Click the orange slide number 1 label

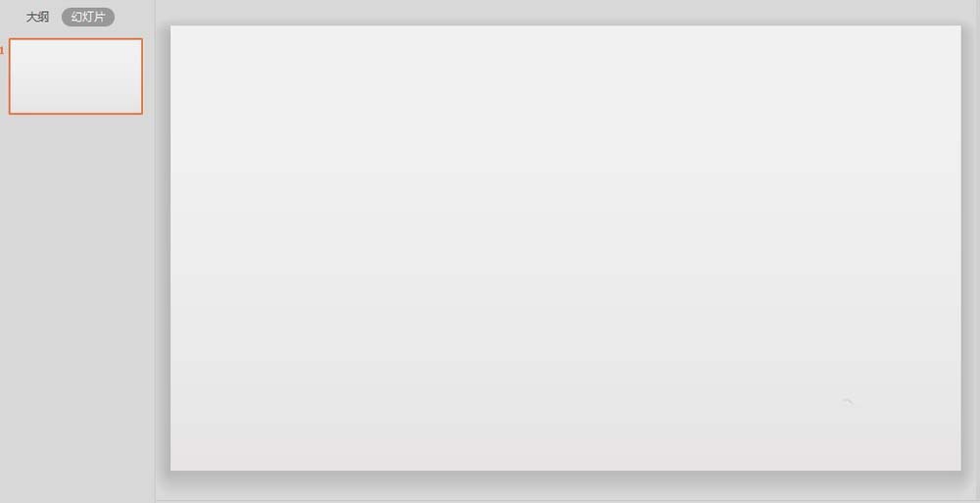[x=3, y=51]
